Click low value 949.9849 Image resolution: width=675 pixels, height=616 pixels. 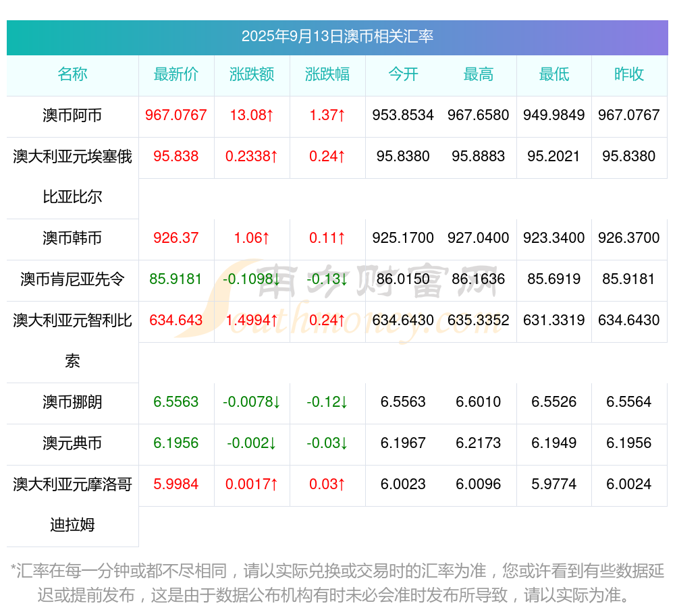[554, 115]
